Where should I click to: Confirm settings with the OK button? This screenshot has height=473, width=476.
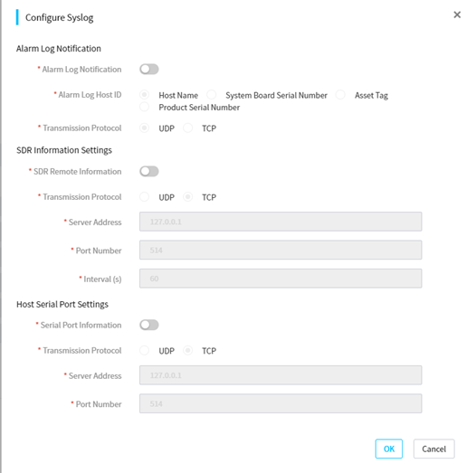(389, 449)
